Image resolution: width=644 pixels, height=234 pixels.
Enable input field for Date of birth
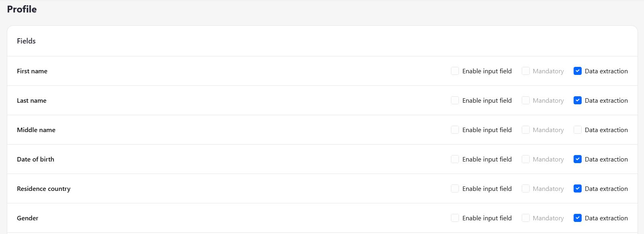pos(455,159)
